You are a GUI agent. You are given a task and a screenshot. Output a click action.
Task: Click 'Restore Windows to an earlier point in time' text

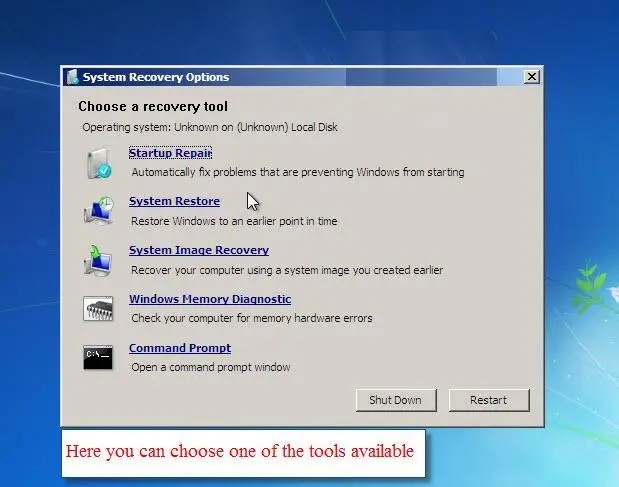pos(234,221)
